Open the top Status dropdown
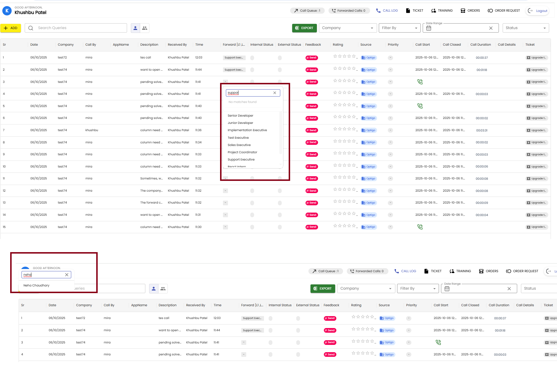The height and width of the screenshot is (392, 557). click(525, 28)
